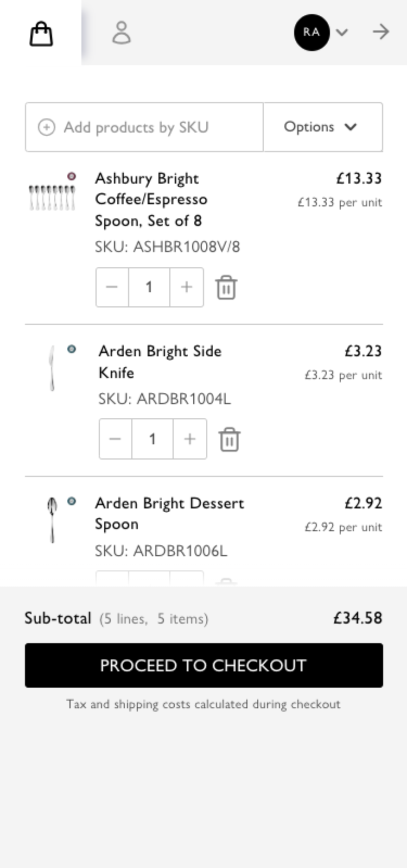The image size is (407, 868).
Task: Click the RA user avatar
Action: coord(311,33)
